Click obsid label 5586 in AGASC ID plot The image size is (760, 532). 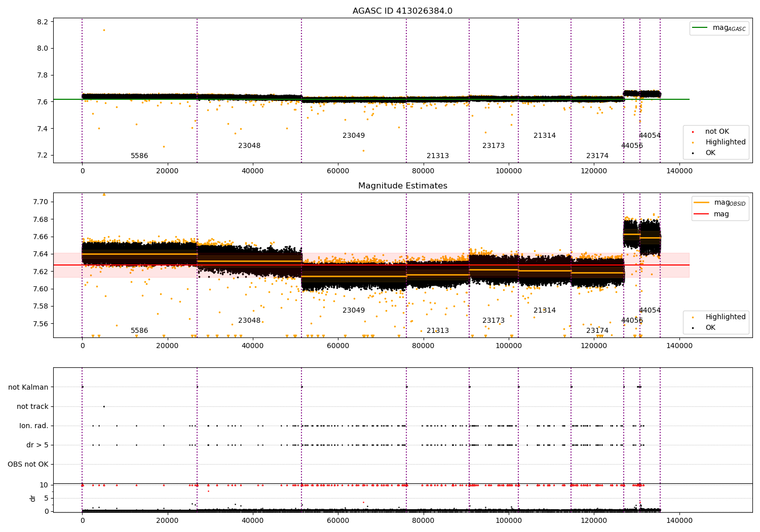pyautogui.click(x=139, y=156)
